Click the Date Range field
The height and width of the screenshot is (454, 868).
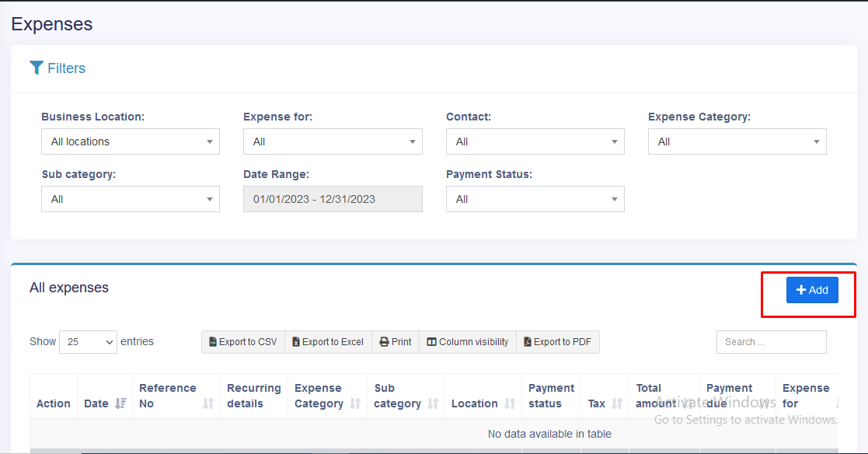click(333, 199)
